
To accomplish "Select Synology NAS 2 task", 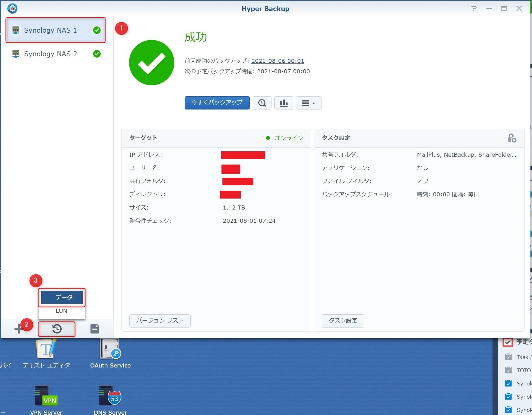I will (51, 54).
